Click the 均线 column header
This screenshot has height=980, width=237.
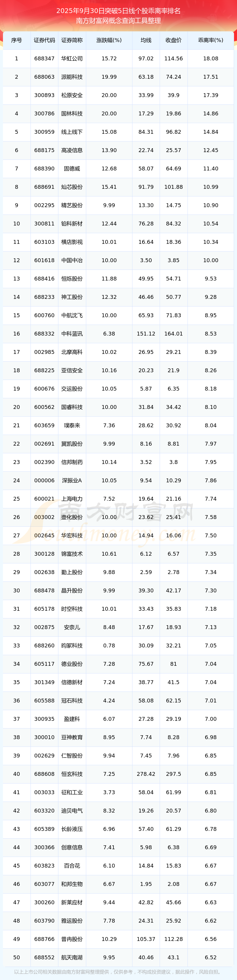coord(146,40)
